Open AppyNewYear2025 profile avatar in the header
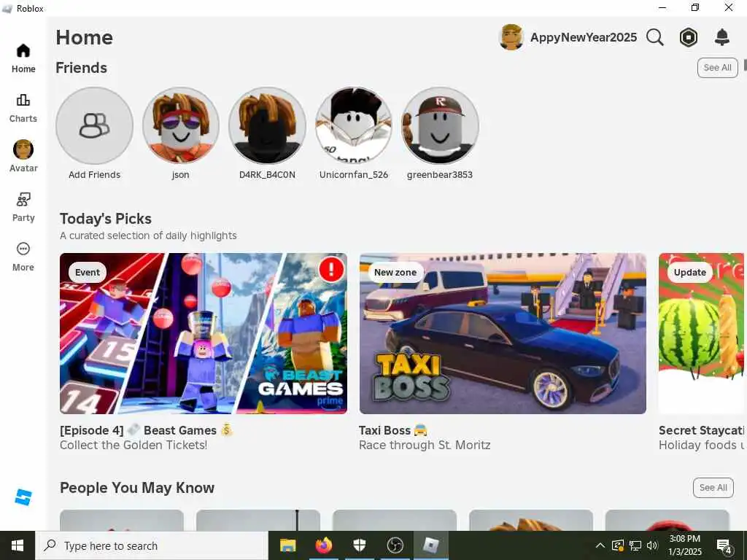The width and height of the screenshot is (747, 560). tap(511, 37)
